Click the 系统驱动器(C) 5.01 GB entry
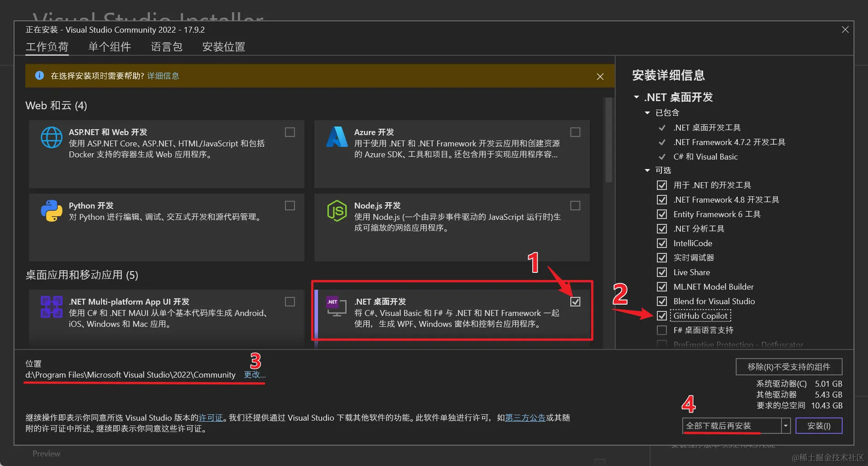The width and height of the screenshot is (868, 466). pos(800,383)
